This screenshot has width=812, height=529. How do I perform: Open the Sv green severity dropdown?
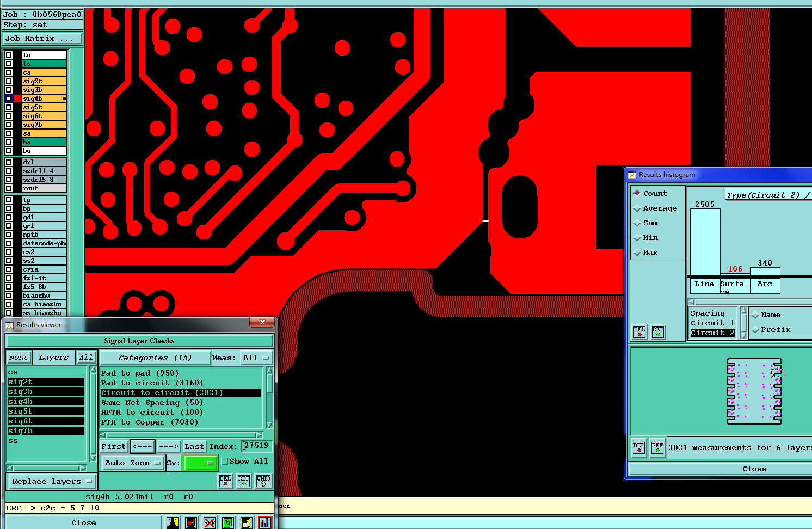pyautogui.click(x=200, y=463)
